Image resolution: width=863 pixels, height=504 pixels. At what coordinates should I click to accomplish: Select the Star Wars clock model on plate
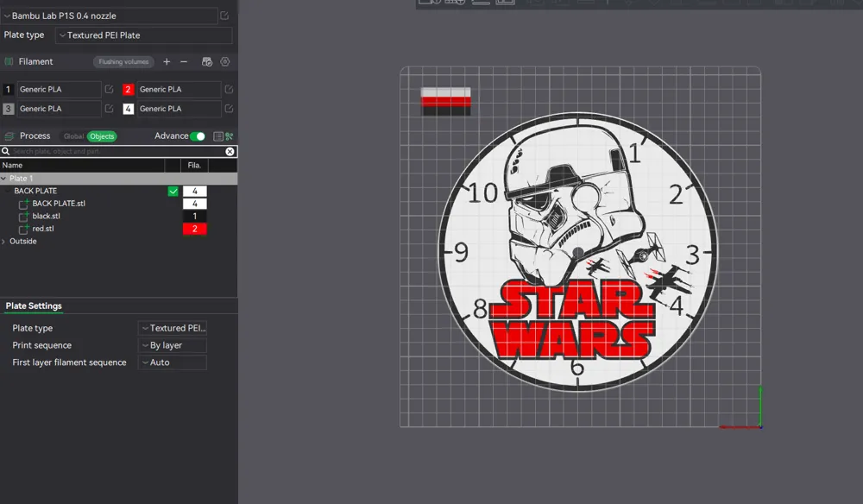click(578, 252)
